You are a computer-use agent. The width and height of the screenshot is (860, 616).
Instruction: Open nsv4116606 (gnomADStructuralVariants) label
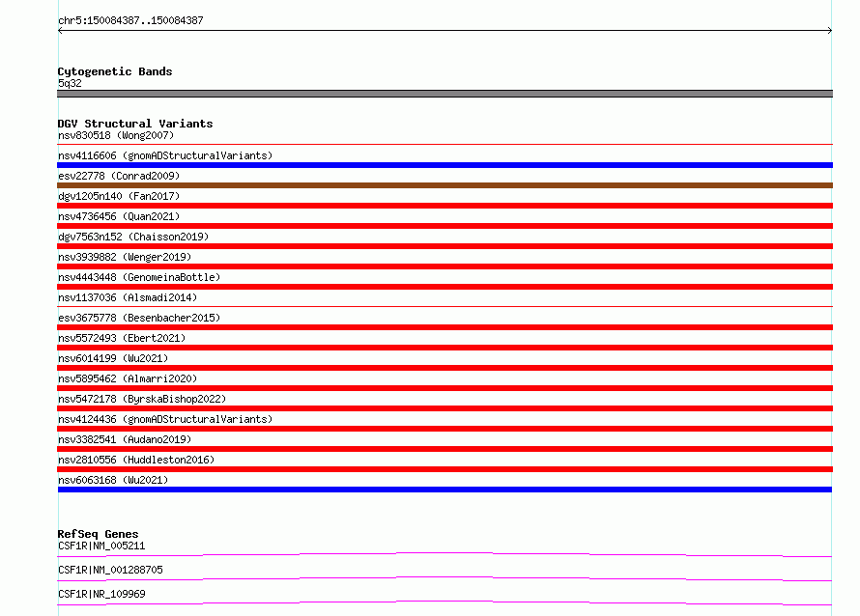pyautogui.click(x=165, y=155)
